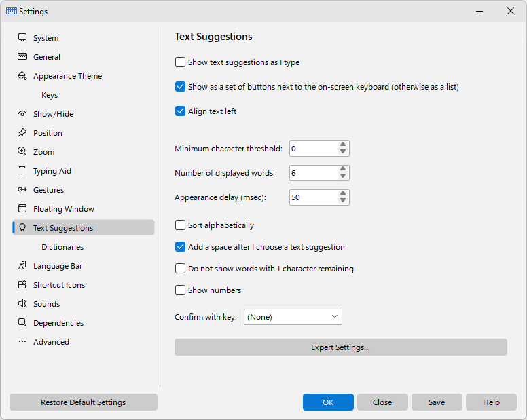Click the Text Suggestions lightbulb icon
Screen dimensions: 527x420
[22, 227]
